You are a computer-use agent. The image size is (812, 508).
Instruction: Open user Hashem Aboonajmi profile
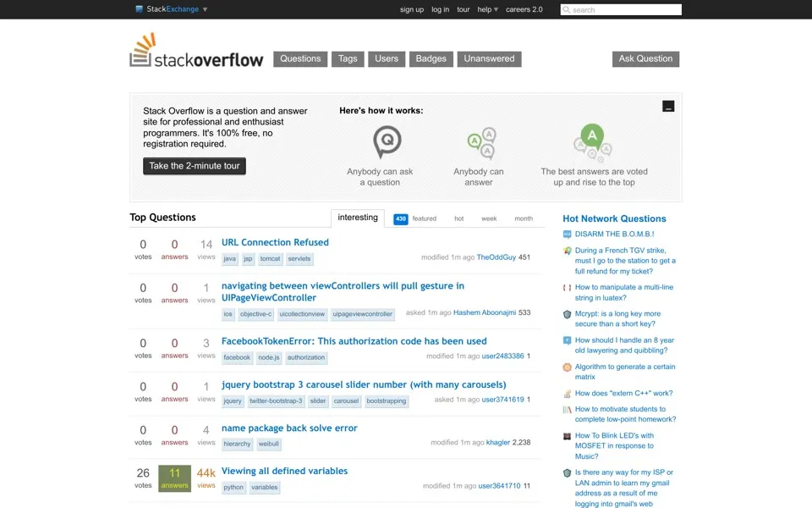click(485, 313)
